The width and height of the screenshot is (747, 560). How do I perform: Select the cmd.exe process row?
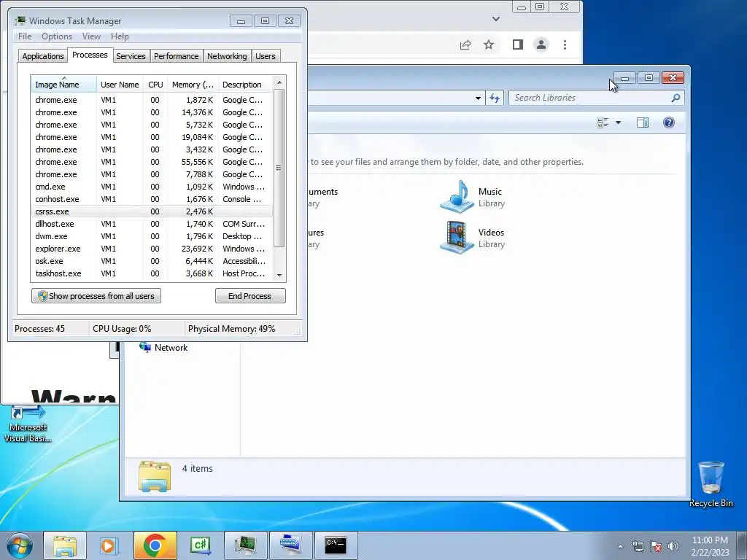152,187
